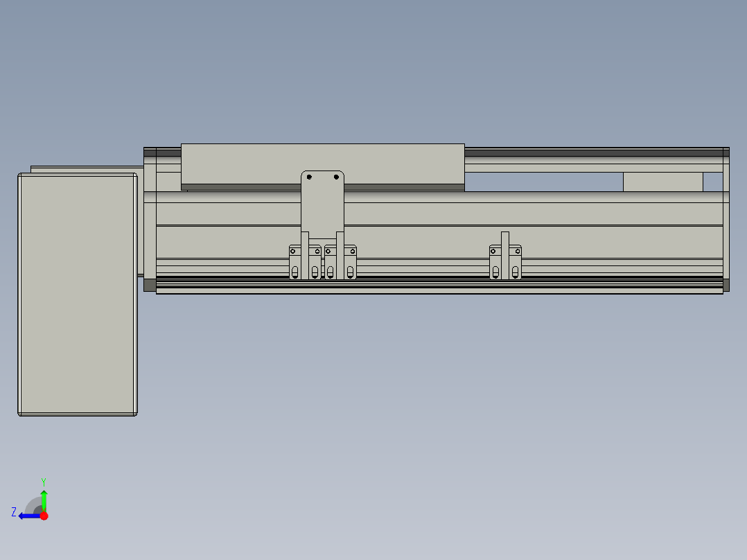Click the green Y axis arrow of the triad

pos(44,500)
